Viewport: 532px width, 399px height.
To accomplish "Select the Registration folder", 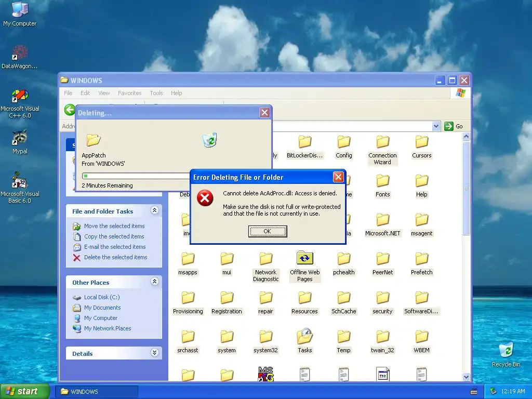I will (227, 303).
